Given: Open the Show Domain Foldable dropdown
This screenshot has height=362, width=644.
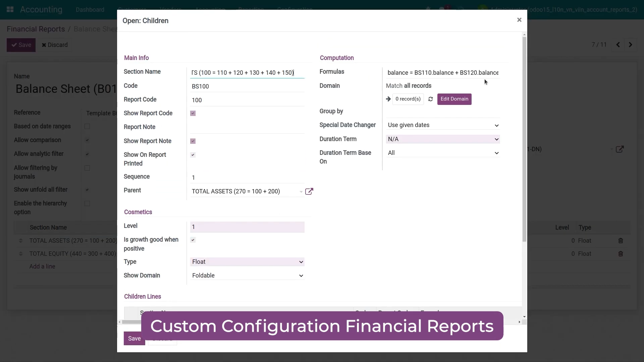Looking at the screenshot, I should [x=247, y=276].
